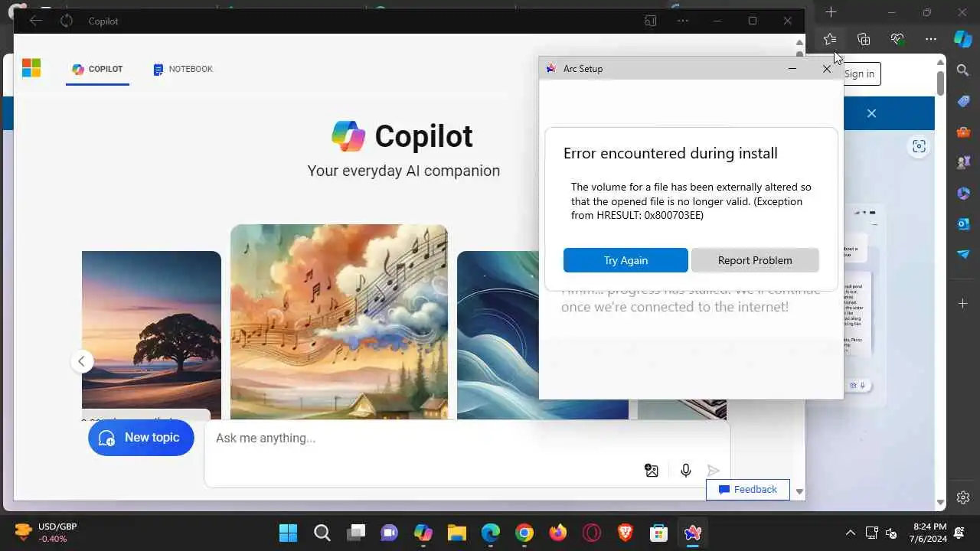
Task: Expand the hidden icons tray chevron
Action: (850, 533)
